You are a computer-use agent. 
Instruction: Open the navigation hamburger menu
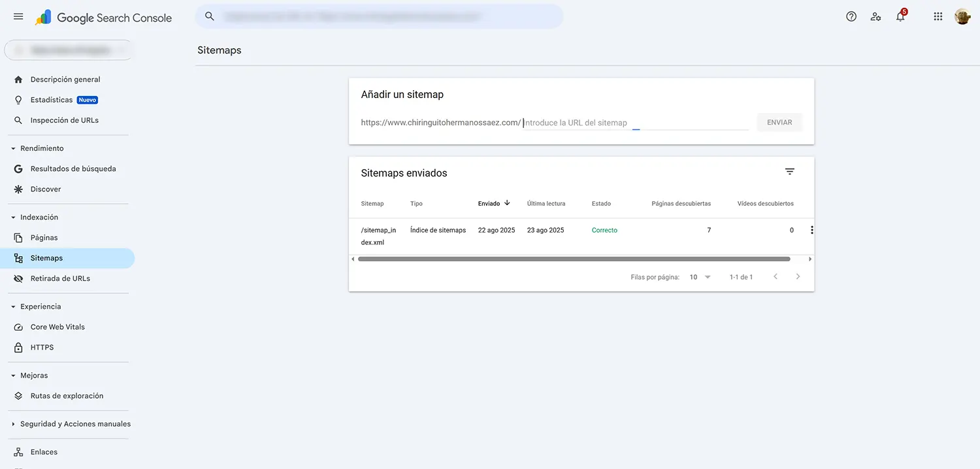18,16
